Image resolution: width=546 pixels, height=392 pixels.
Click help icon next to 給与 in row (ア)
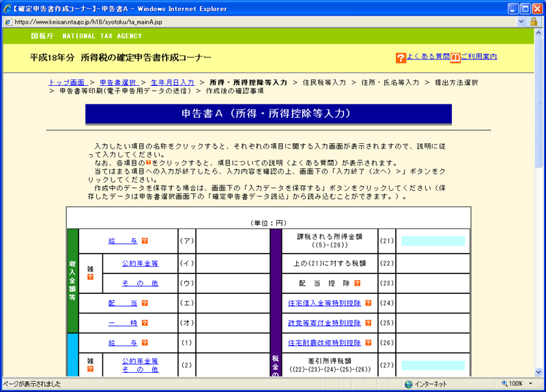coord(145,241)
